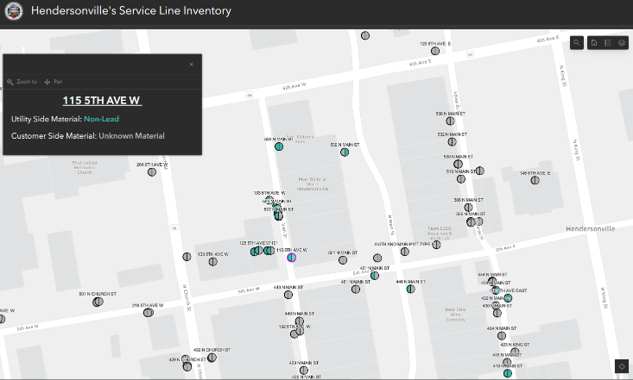Viewport: 633px width, 380px height.
Task: Click the Non-Lead utility side material value
Action: point(101,119)
